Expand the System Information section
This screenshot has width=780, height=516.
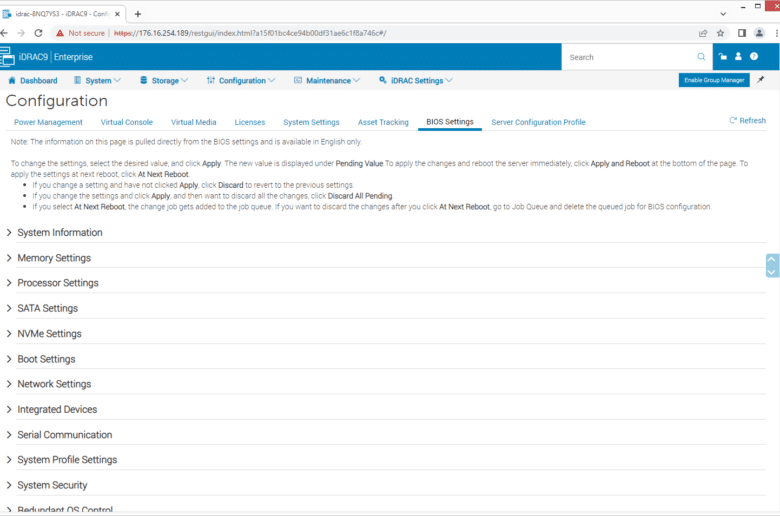(60, 232)
